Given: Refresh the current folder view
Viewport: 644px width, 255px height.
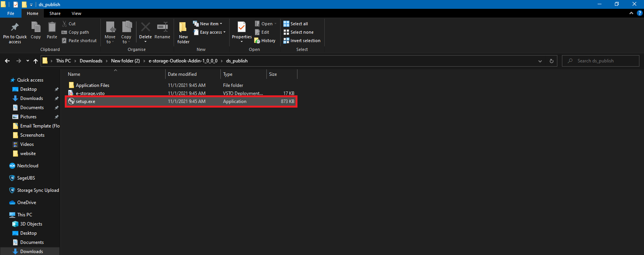Looking at the screenshot, I should (552, 61).
